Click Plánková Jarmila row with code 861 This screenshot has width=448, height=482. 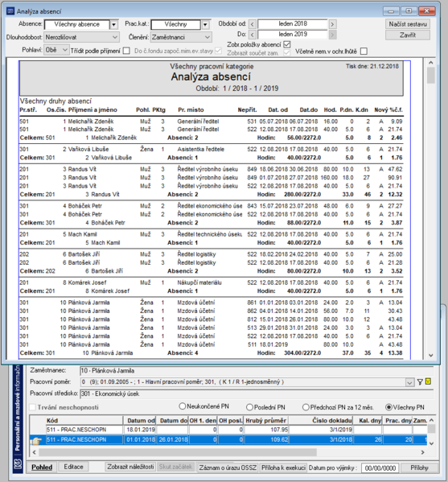click(211, 303)
